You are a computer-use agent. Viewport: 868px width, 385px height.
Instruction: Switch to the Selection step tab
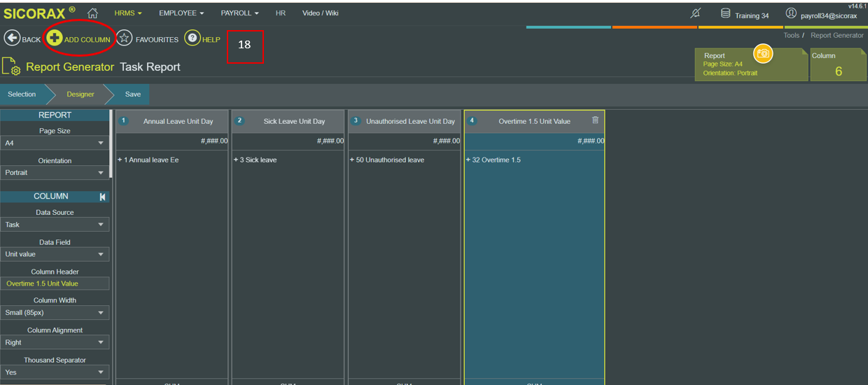tap(22, 94)
